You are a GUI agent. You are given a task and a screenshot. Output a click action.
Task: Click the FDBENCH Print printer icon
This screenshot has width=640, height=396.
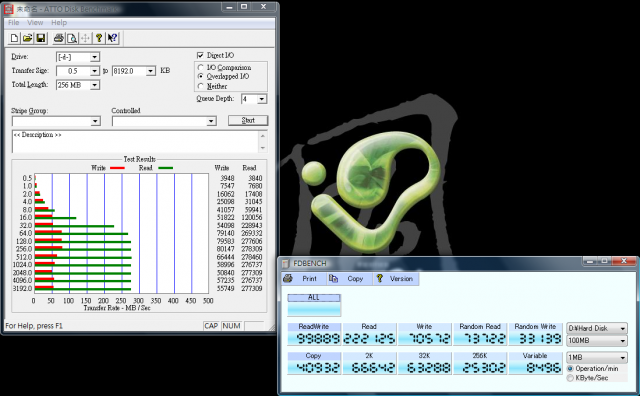[288, 278]
